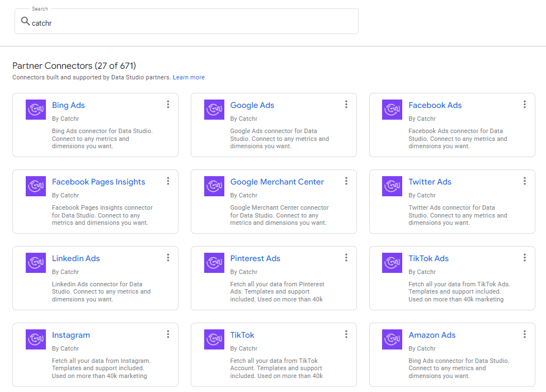Open the Google Ads connector
Image resolution: width=546 pixels, height=392 pixels.
point(252,105)
